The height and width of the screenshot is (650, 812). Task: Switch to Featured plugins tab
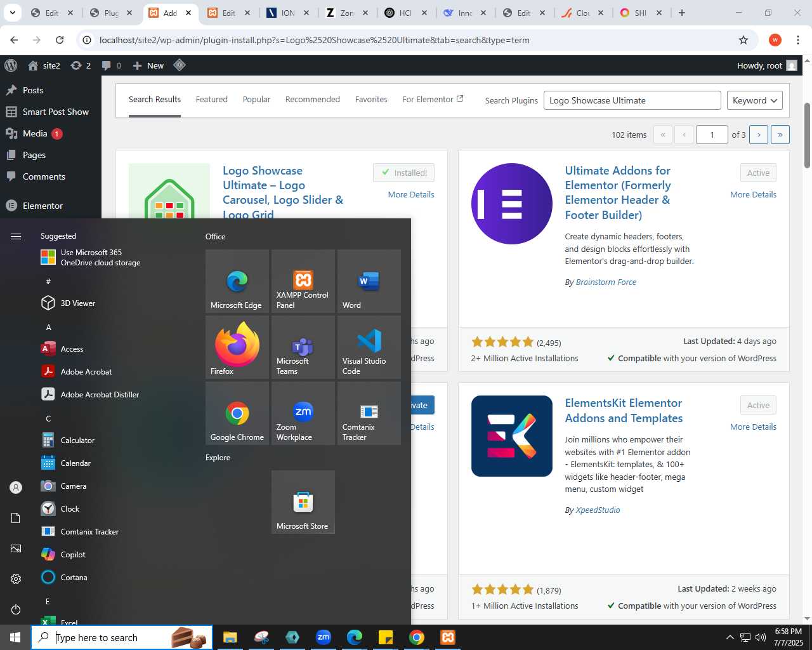click(212, 100)
